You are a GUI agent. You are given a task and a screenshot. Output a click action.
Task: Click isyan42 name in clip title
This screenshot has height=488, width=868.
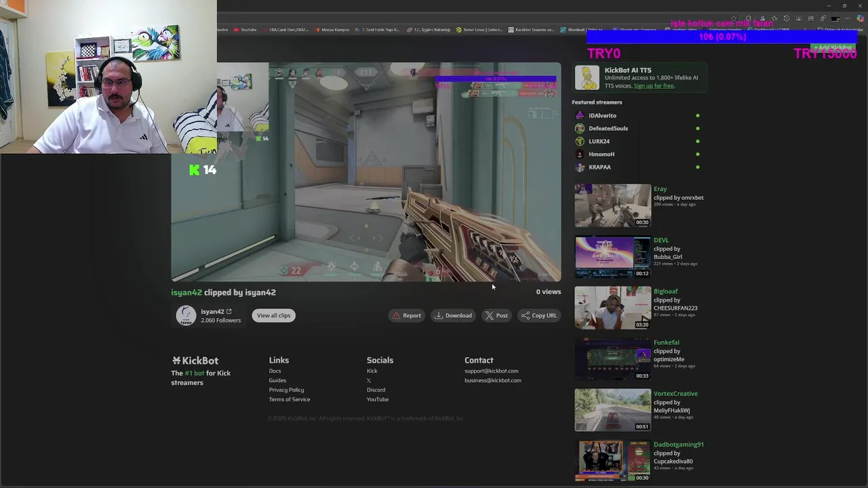186,292
